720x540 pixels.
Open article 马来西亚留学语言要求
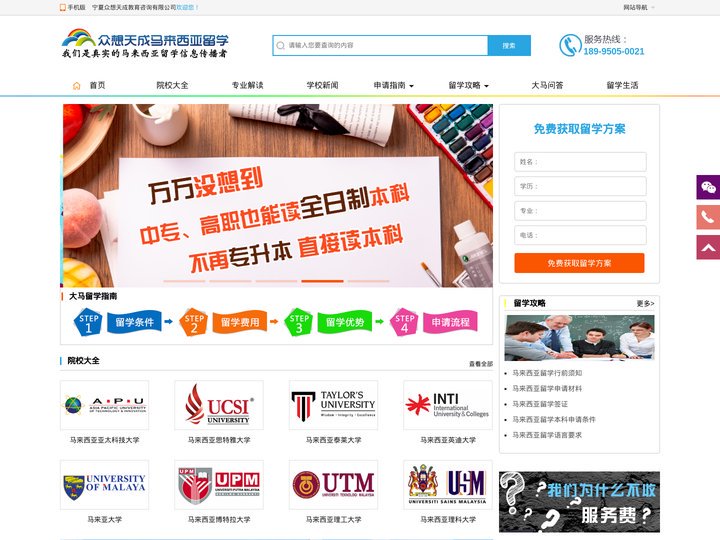(x=547, y=435)
